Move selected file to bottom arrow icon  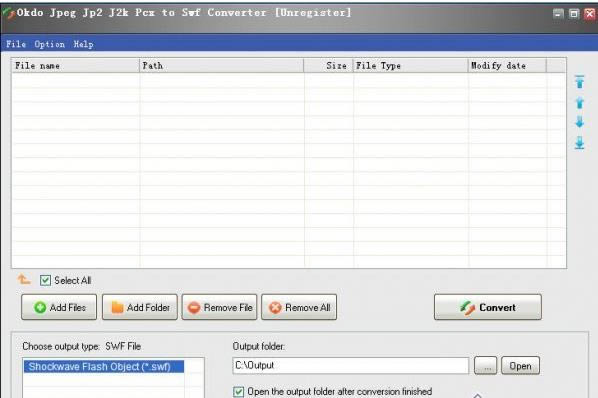[x=580, y=143]
